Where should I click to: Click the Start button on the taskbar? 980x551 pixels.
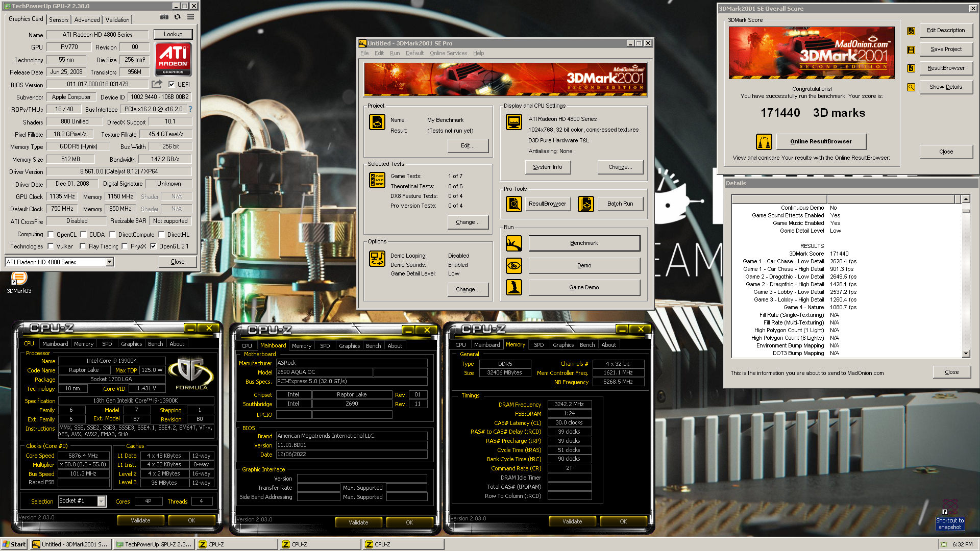[x=14, y=544]
